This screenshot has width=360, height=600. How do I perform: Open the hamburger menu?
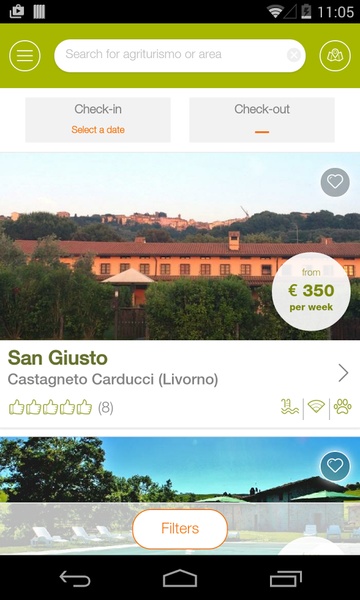24,55
